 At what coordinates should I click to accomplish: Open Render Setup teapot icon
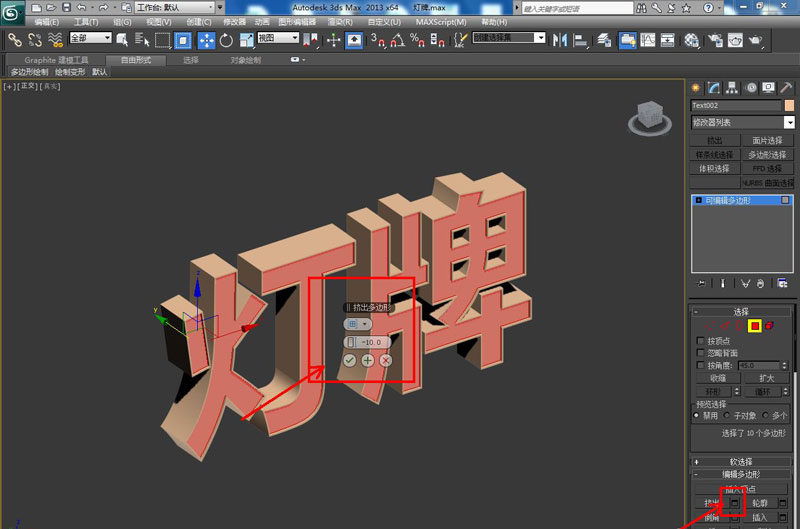(x=715, y=40)
